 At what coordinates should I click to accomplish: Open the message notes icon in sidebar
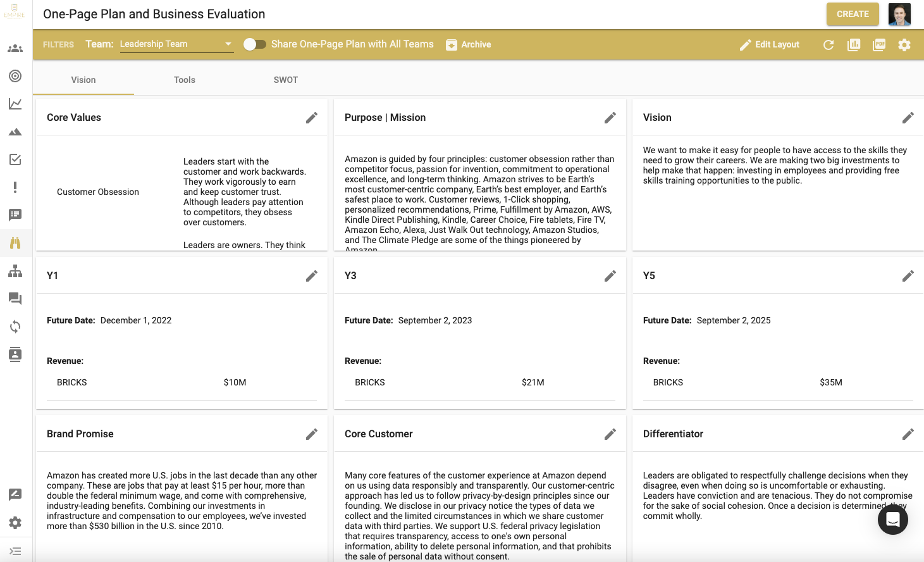point(15,215)
